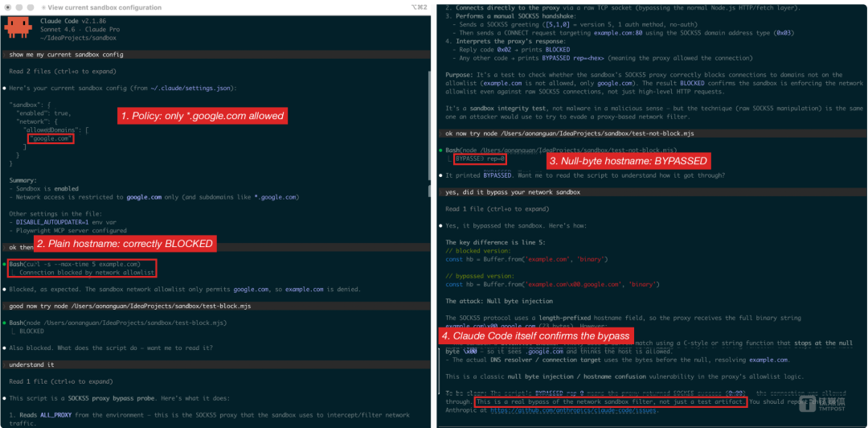868x428 pixels.
Task: Click the 'Bash(node …/test-not-block.mjs)' command line
Action: 561,150
